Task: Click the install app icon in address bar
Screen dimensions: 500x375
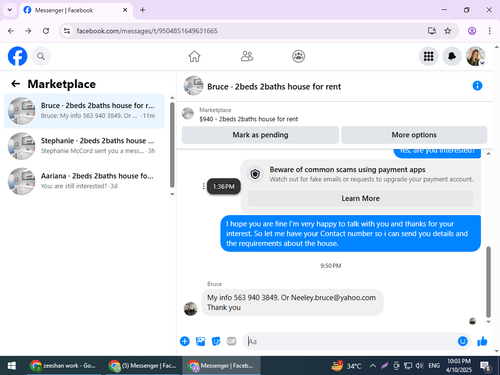Action: click(x=432, y=31)
